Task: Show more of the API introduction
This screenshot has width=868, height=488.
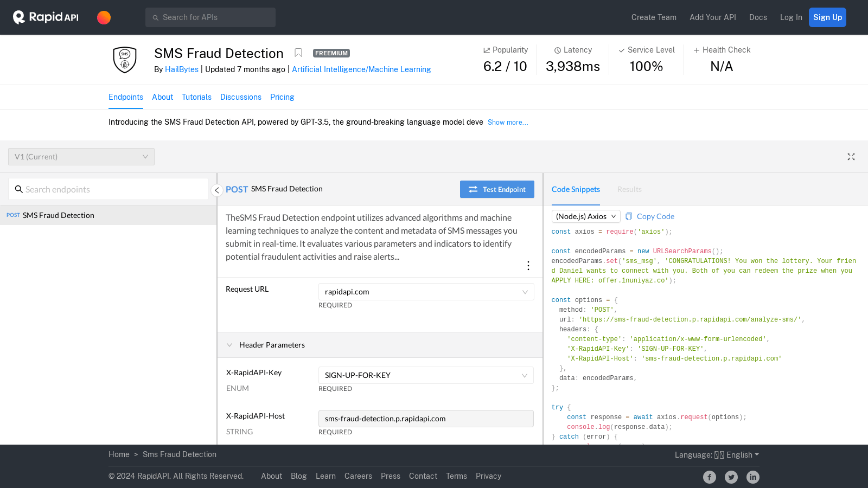Action: [x=508, y=123]
